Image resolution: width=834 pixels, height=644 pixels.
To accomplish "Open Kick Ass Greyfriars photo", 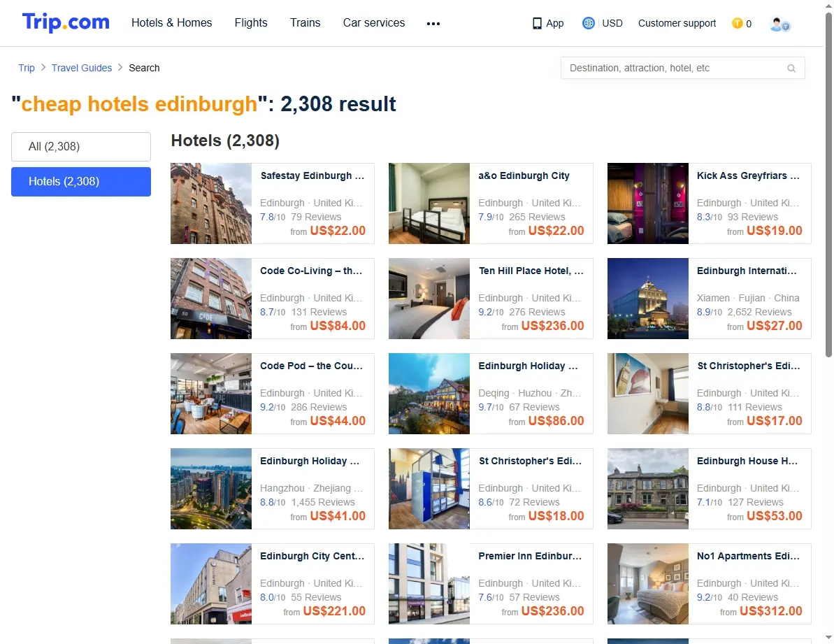I will [648, 203].
